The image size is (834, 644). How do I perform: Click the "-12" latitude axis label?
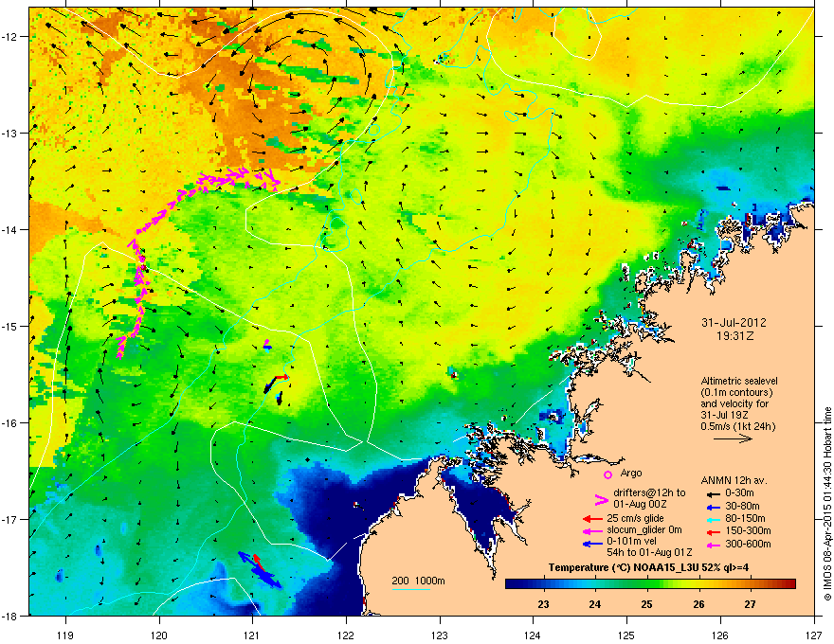pos(9,37)
